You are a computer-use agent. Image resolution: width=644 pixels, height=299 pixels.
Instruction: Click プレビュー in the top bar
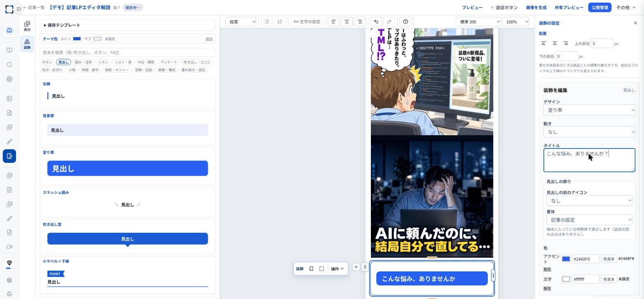(x=472, y=7)
